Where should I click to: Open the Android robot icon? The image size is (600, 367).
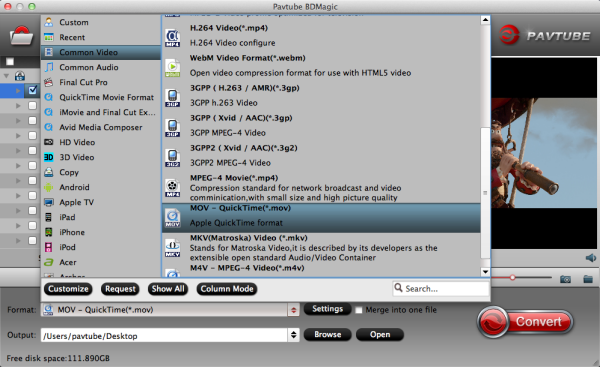click(x=49, y=187)
